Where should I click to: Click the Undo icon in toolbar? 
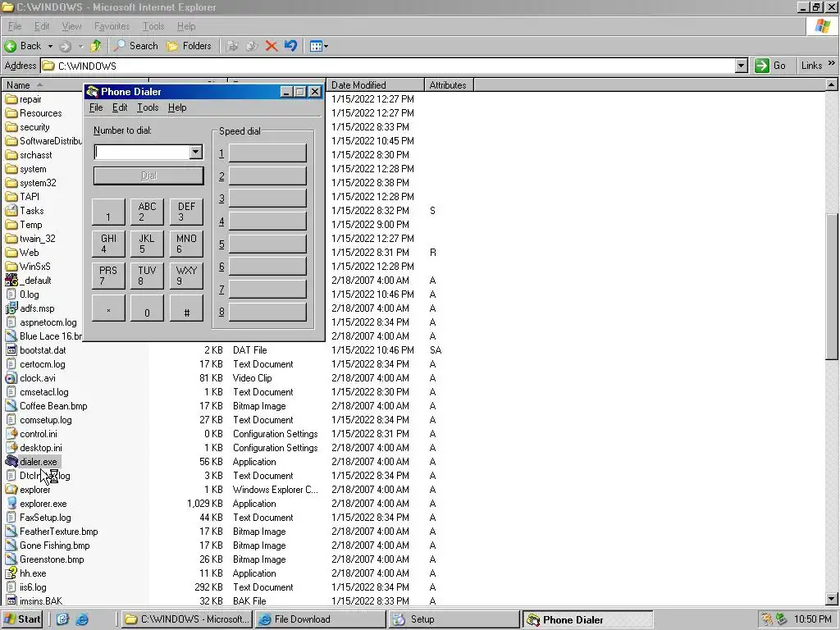(290, 46)
